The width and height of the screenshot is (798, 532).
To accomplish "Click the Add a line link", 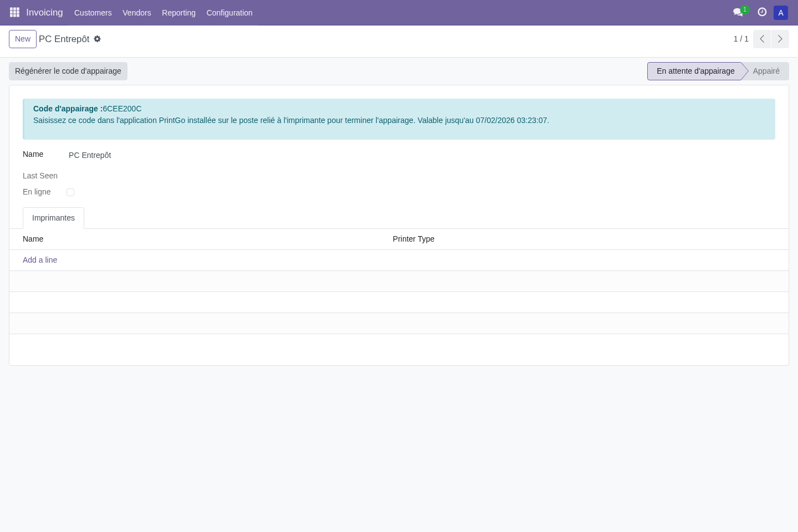I will (x=40, y=260).
